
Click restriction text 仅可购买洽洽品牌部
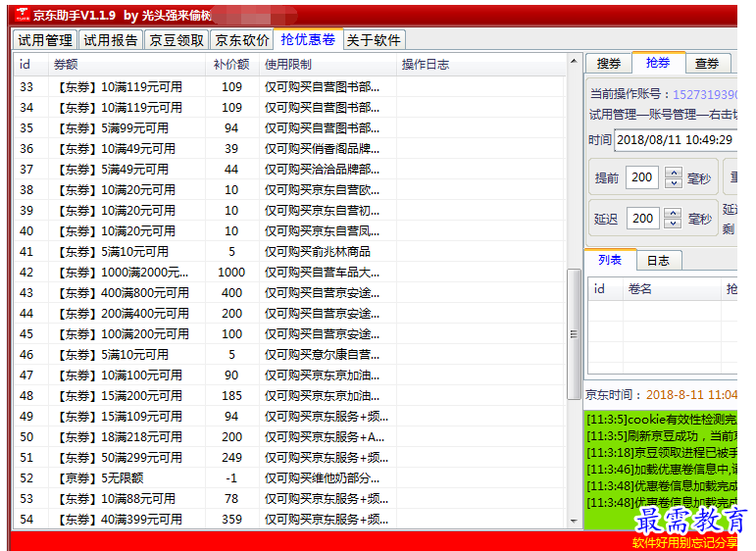pyautogui.click(x=322, y=170)
